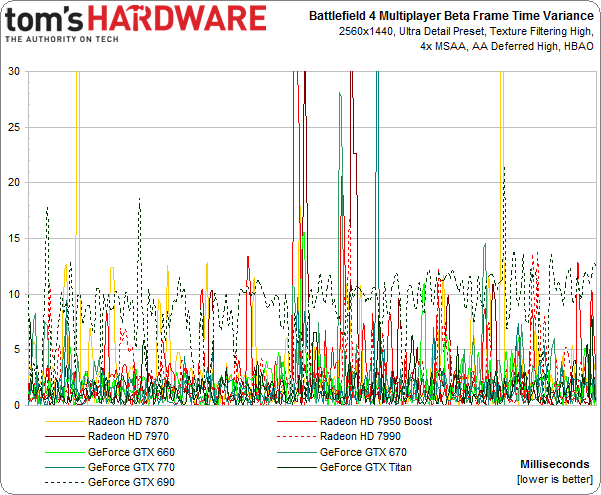Click the solid red swatch for Radeon HD 7950 Boost

click(x=296, y=422)
